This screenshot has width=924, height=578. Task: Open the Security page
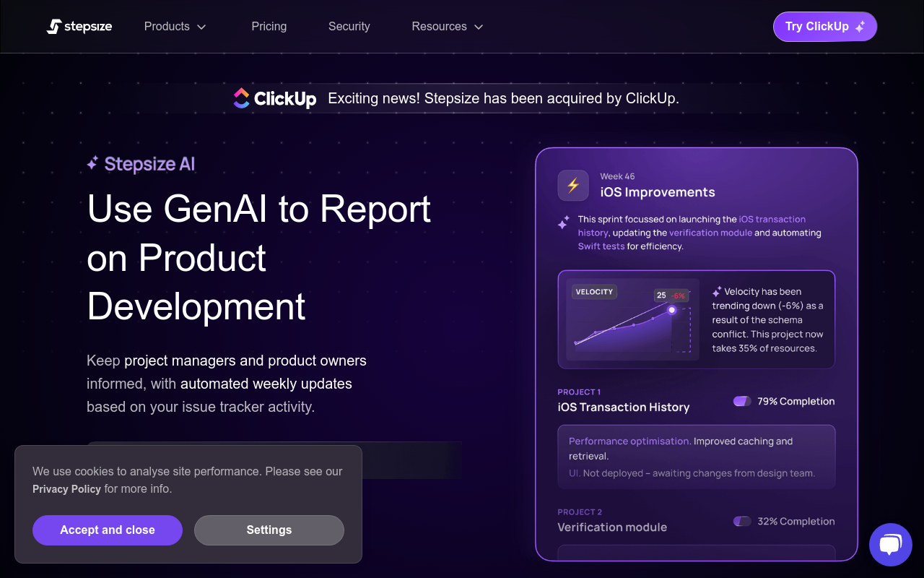[x=349, y=26]
